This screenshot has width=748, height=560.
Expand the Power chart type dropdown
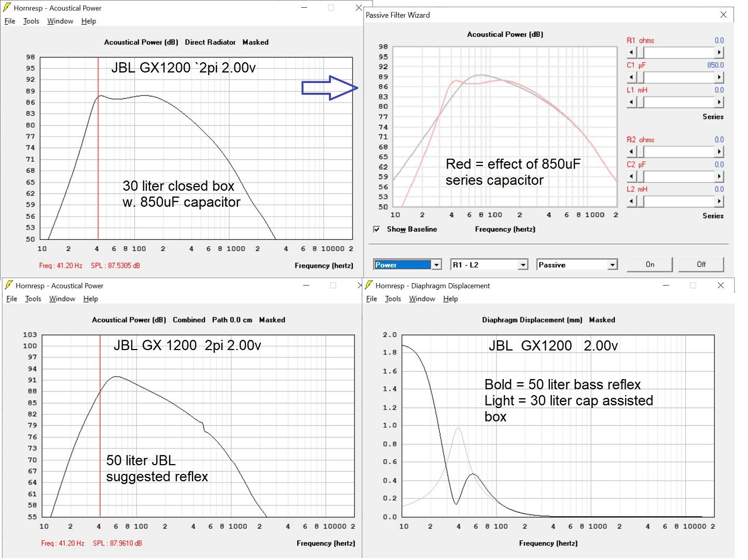pyautogui.click(x=437, y=265)
